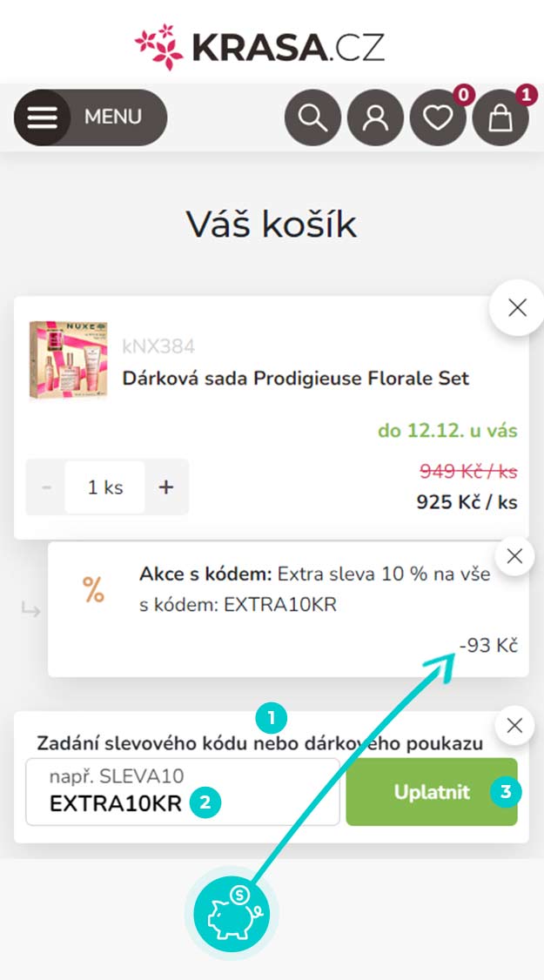Viewport: 544px width, 980px height.
Task: Open the user account icon
Action: (375, 117)
